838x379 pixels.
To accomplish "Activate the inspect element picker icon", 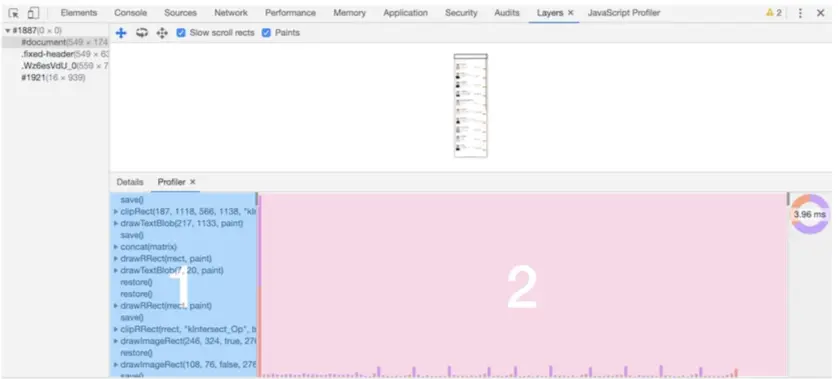I will point(14,13).
